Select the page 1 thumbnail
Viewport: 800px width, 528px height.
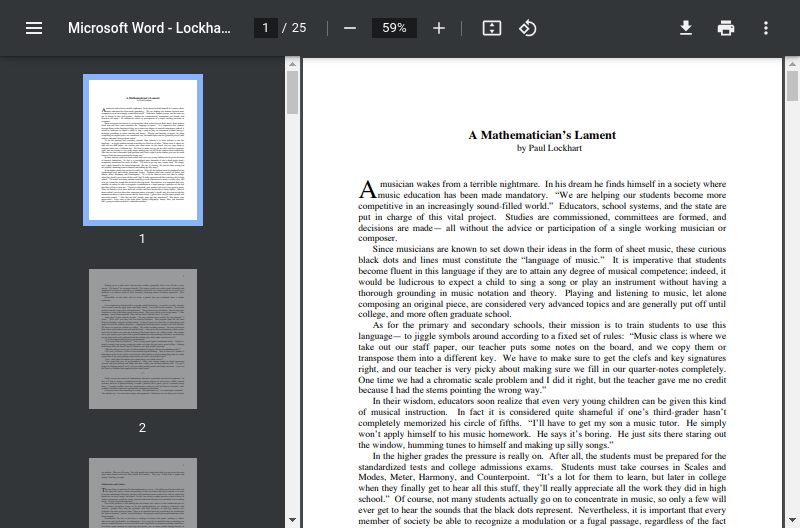(x=143, y=150)
